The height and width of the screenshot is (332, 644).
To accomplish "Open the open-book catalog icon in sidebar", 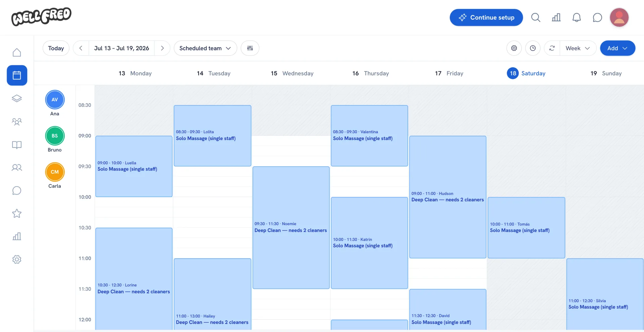I will point(17,145).
